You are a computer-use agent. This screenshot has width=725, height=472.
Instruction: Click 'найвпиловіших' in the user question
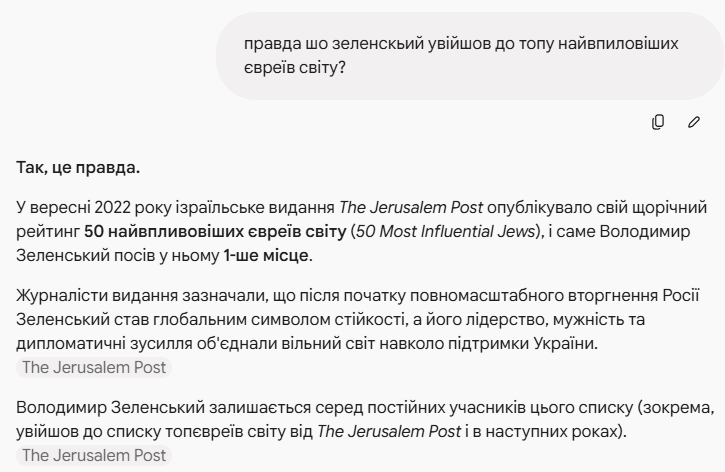(618, 44)
